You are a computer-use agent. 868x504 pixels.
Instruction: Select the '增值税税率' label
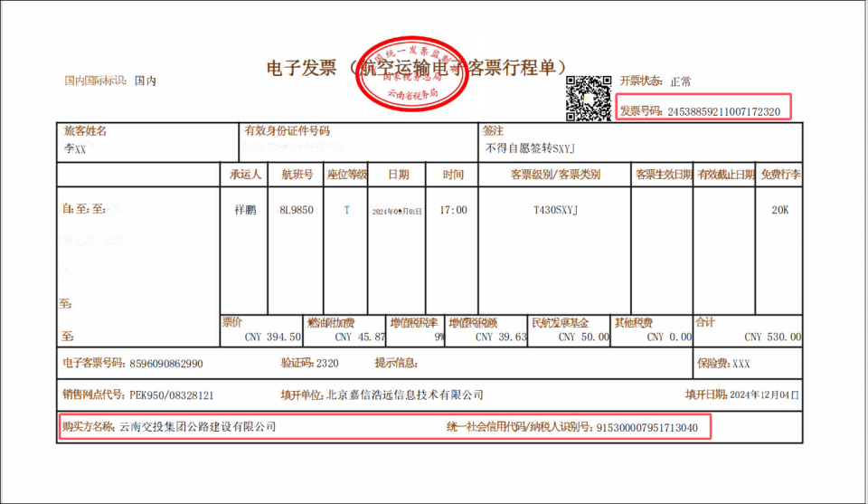click(x=413, y=322)
